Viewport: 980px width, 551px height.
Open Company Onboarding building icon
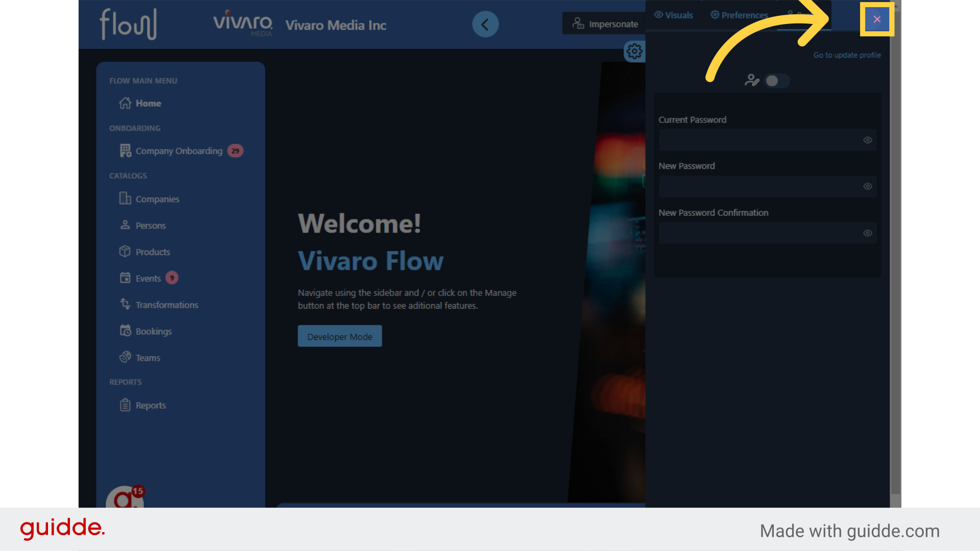coord(125,151)
